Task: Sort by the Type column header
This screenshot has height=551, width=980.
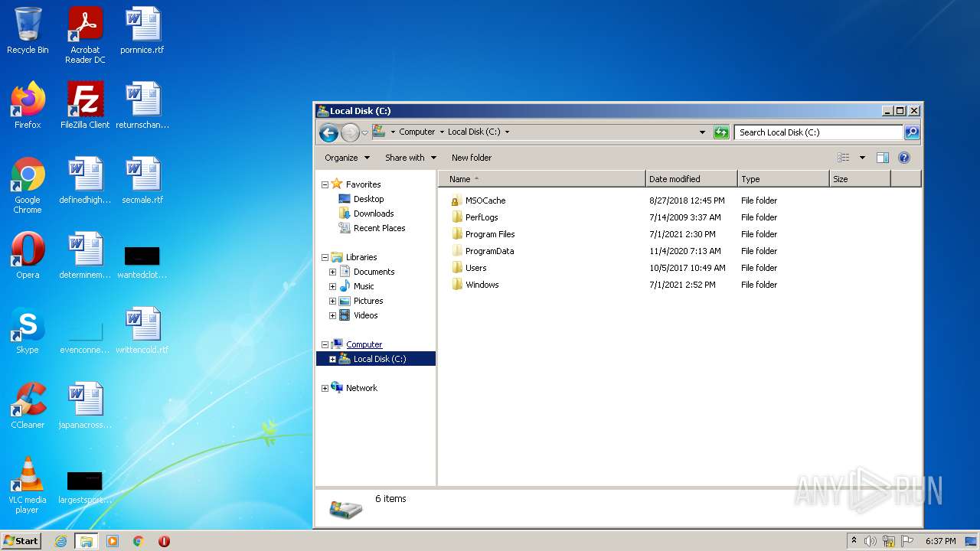Action: point(783,179)
